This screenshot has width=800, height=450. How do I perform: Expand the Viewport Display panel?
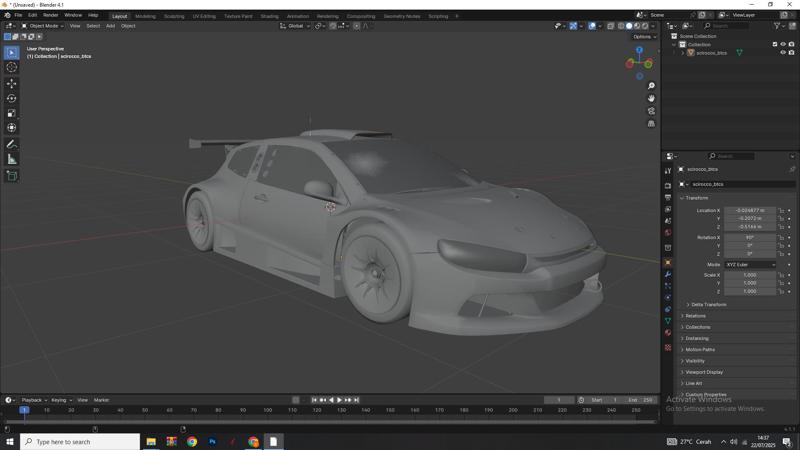click(x=704, y=372)
